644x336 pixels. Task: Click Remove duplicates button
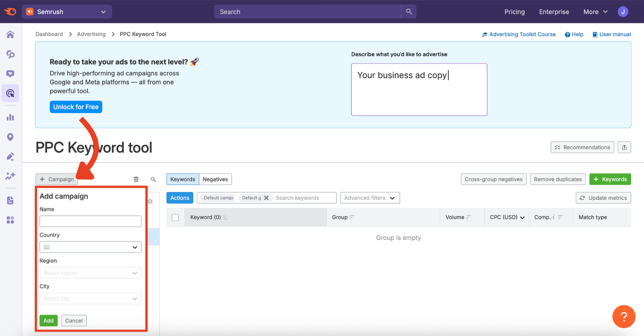coord(558,179)
